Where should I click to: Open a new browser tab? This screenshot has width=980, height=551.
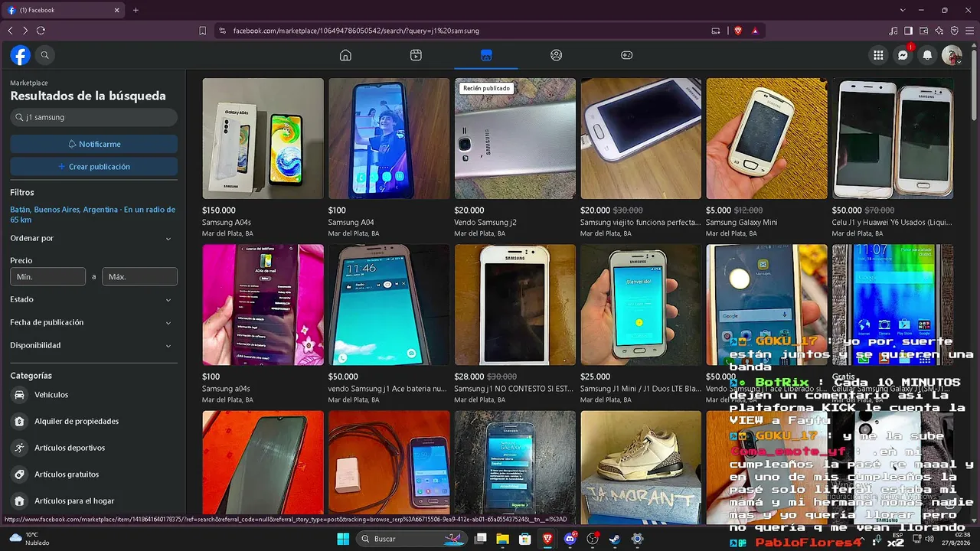point(136,10)
